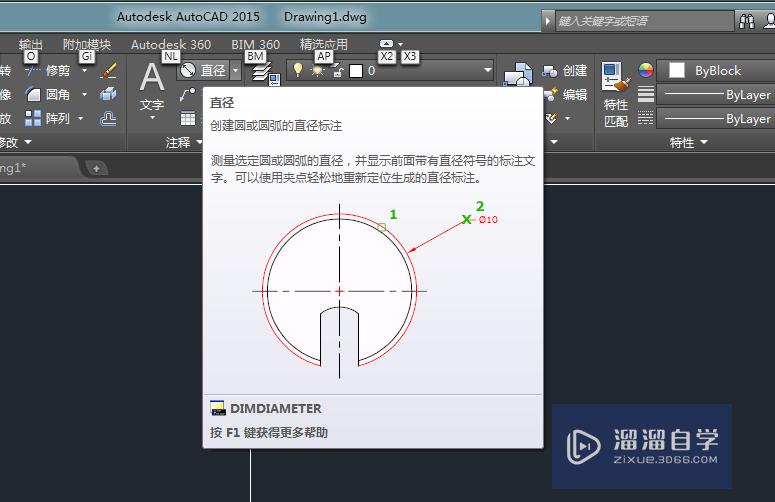Click the Explode tool icon
This screenshot has width=775, height=502.
(x=108, y=94)
